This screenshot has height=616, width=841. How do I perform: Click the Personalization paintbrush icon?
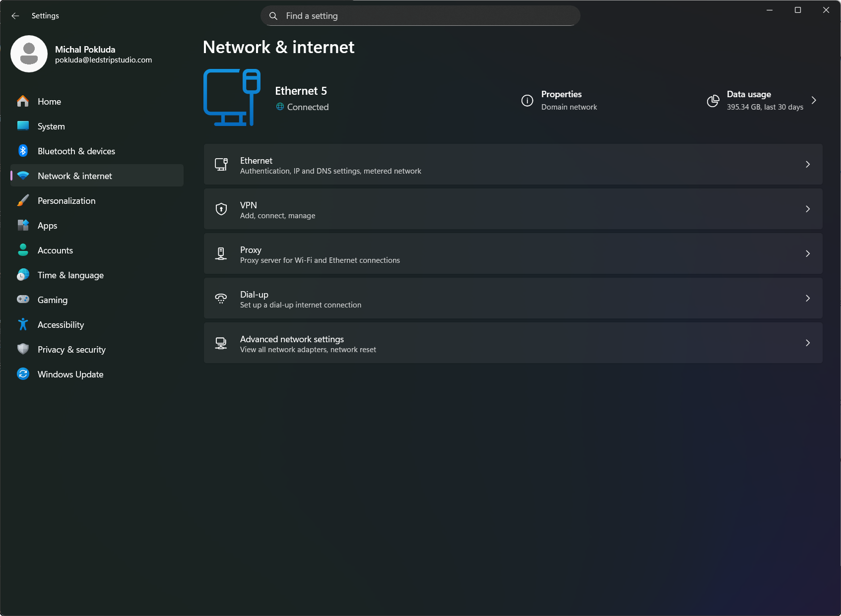23,200
